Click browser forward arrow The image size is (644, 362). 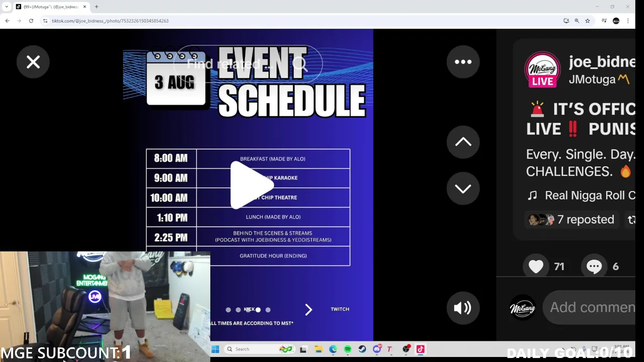[19, 21]
